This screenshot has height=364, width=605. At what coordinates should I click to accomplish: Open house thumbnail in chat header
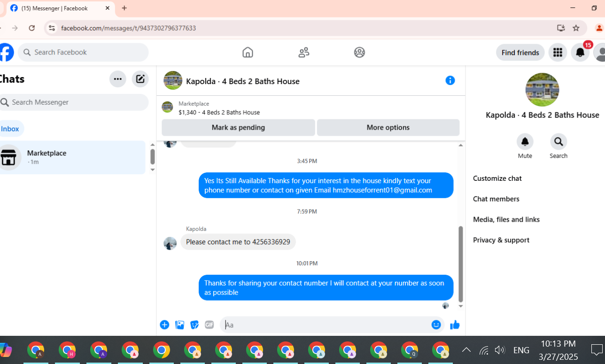pyautogui.click(x=173, y=80)
